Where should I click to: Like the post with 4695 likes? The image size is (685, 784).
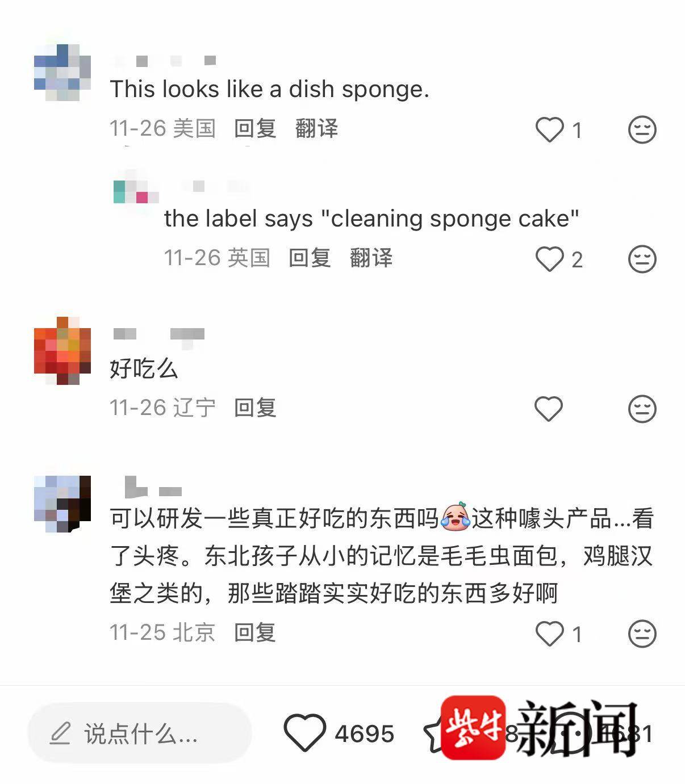coord(305,733)
